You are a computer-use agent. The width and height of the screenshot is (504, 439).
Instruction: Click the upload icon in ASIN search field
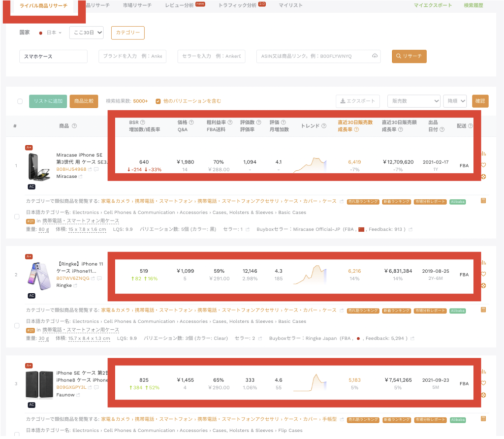[x=375, y=56]
